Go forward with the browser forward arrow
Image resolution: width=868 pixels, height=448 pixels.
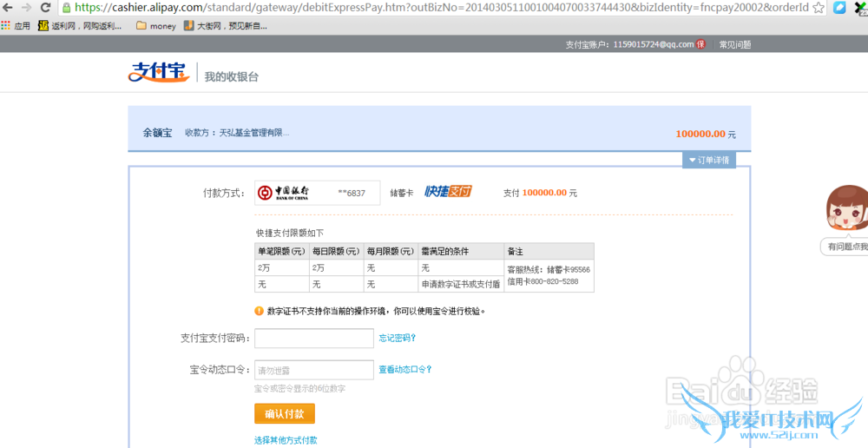point(27,8)
